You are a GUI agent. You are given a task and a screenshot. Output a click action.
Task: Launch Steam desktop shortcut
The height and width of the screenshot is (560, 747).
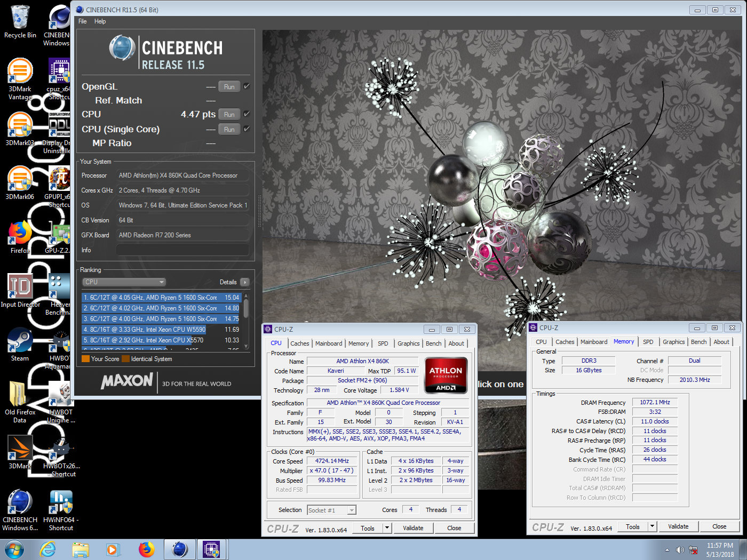20,345
